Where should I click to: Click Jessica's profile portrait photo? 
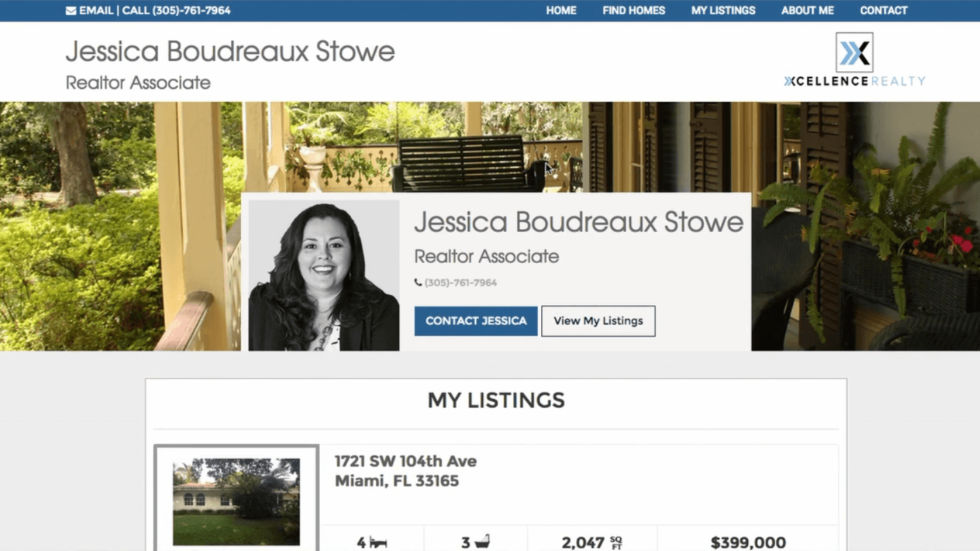pyautogui.click(x=324, y=276)
